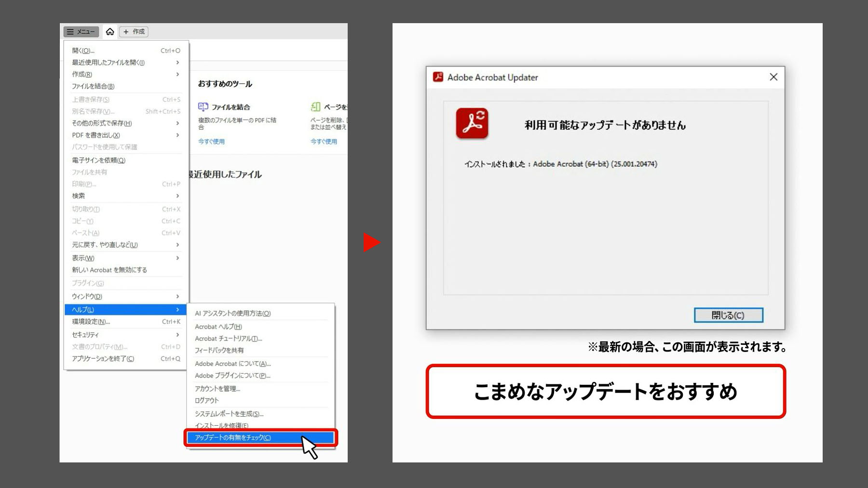868x488 pixels.
Task: Click the 最近使用したファイル heading
Action: tap(226, 175)
